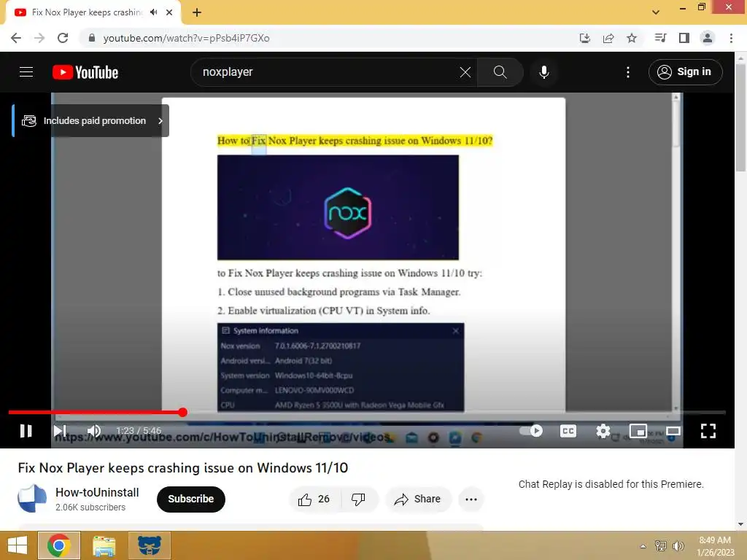Close the Fix Nox Player tab
The width and height of the screenshot is (747, 560).
pos(169,12)
